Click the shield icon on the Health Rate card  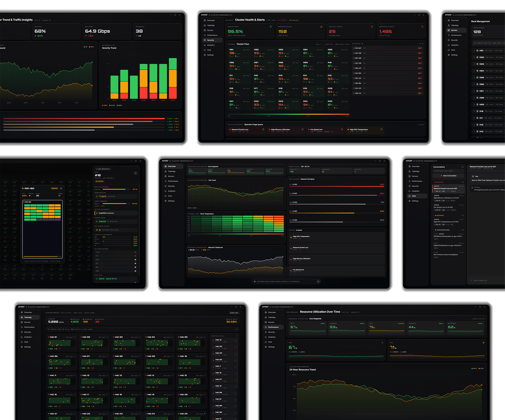point(271,27)
